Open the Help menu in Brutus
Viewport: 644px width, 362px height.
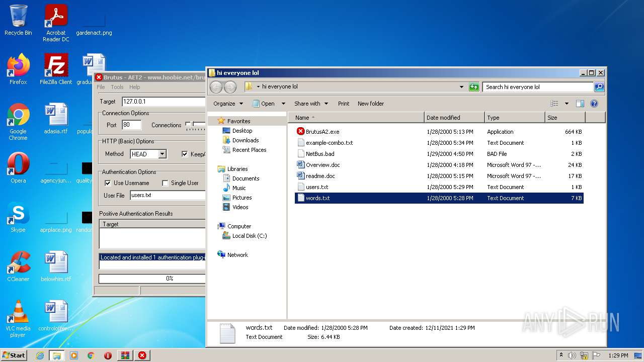point(135,87)
